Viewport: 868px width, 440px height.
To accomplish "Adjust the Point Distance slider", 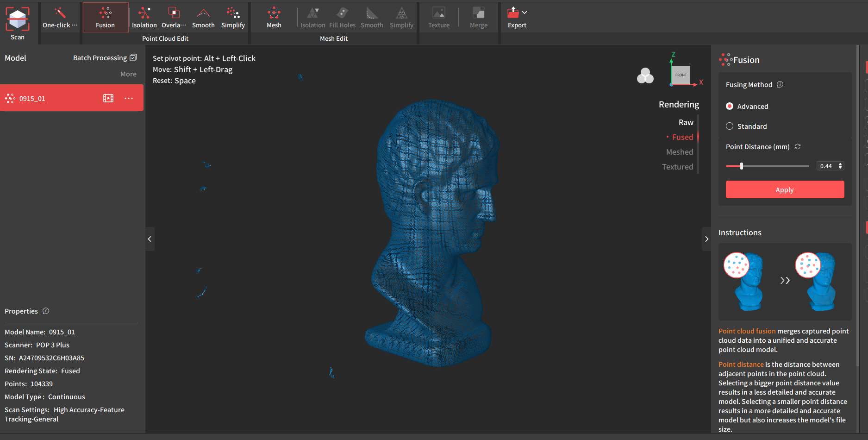I will click(742, 166).
